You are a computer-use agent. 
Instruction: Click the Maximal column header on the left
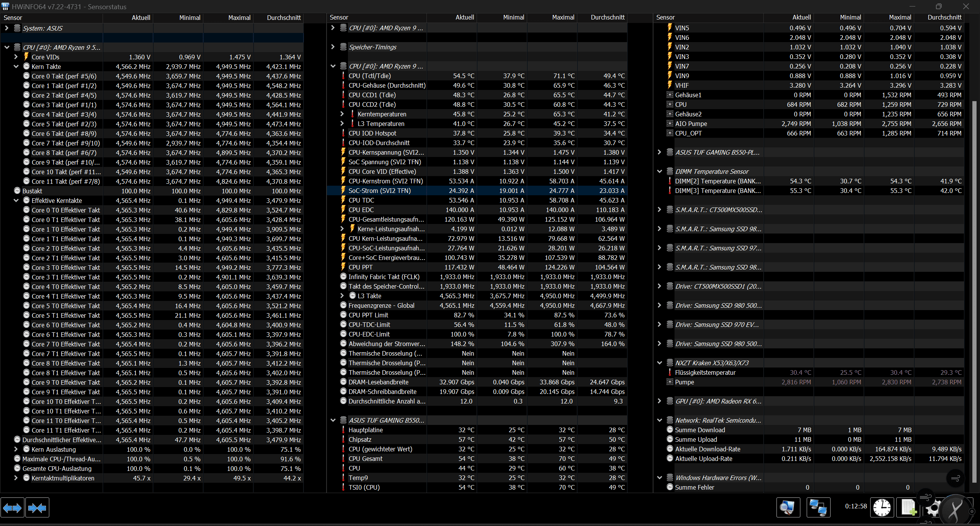239,18
